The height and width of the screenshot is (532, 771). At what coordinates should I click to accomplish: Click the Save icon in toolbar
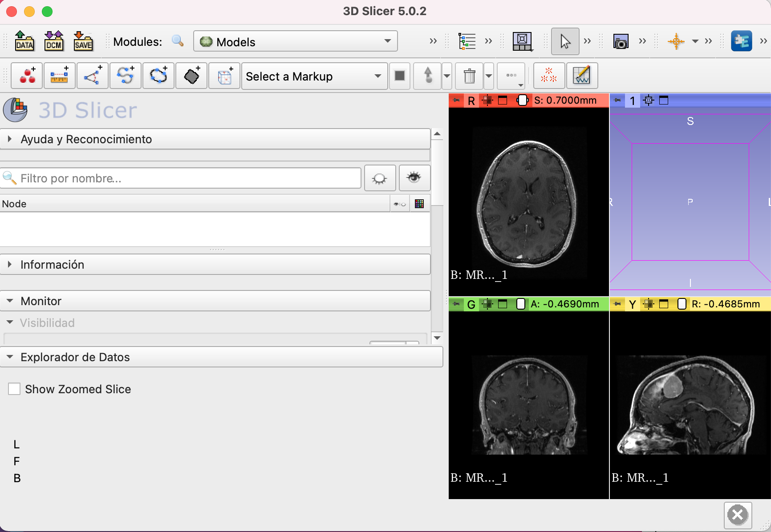coord(83,41)
